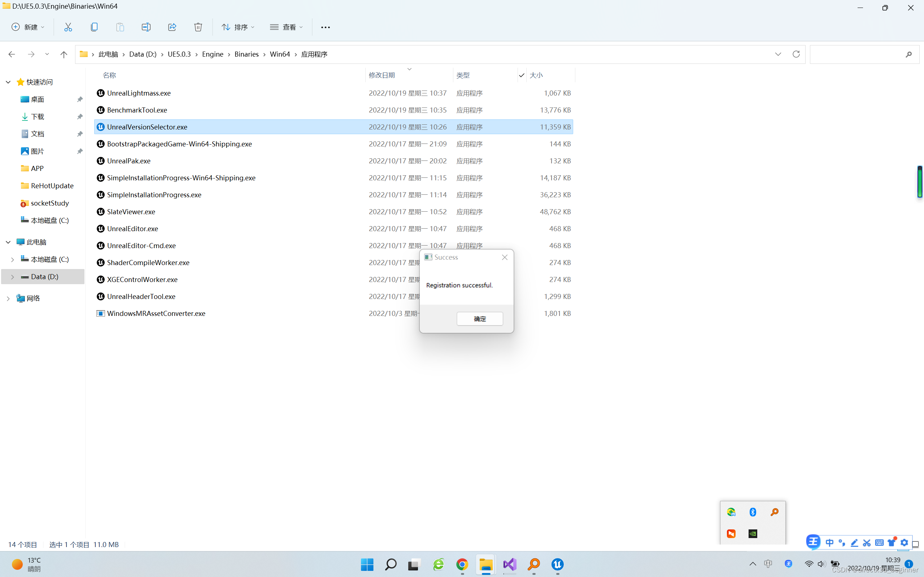The width and height of the screenshot is (924, 577).
Task: Refresh the current folder view
Action: 796,54
